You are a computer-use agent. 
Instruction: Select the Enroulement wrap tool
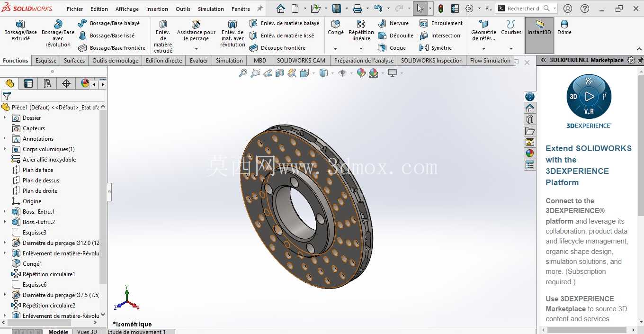pyautogui.click(x=441, y=23)
